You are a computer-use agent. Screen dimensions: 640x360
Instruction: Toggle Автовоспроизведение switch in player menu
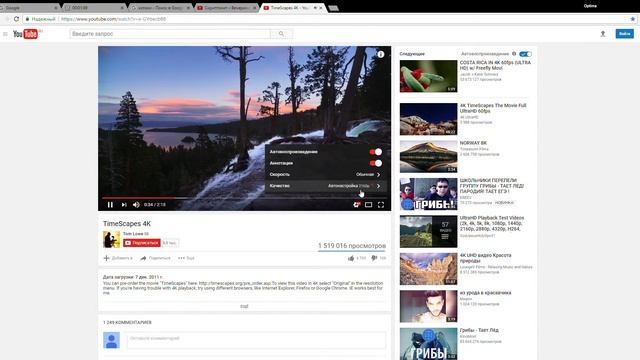click(376, 152)
